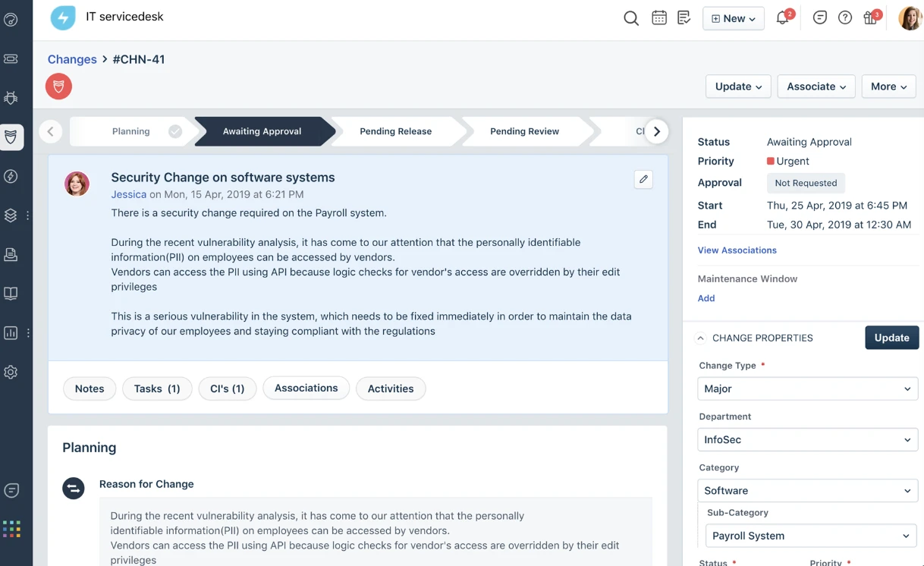Collapse the Change Properties section chevron

[x=700, y=338]
